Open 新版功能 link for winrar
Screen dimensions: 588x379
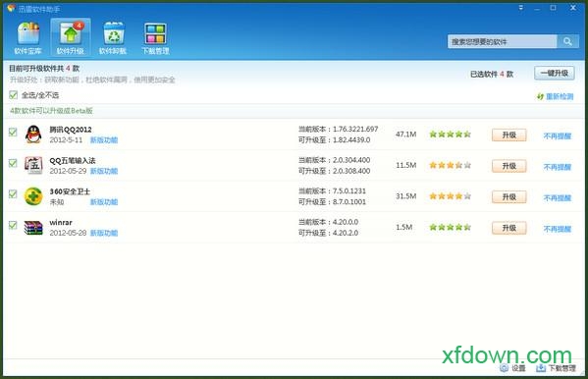click(104, 233)
